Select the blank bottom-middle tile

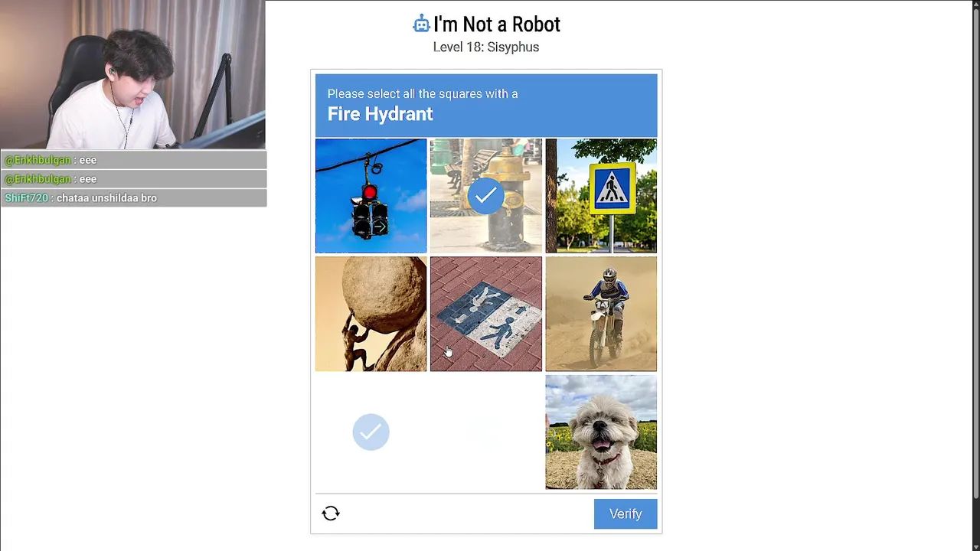click(x=486, y=432)
